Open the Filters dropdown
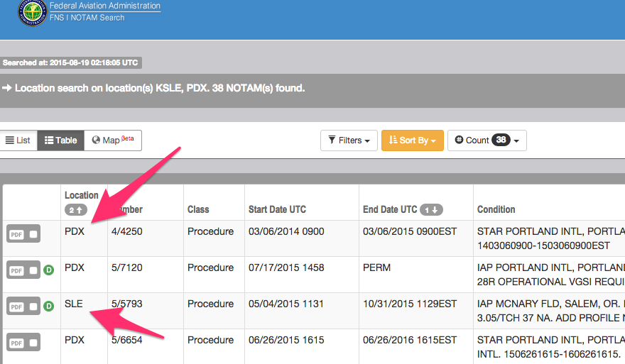The width and height of the screenshot is (625, 364). coord(349,140)
